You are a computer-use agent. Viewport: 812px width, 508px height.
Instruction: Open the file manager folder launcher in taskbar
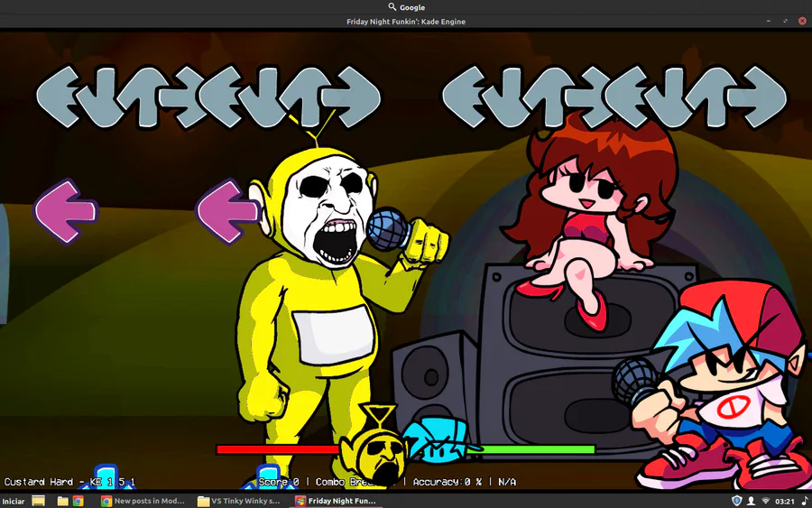[62, 501]
